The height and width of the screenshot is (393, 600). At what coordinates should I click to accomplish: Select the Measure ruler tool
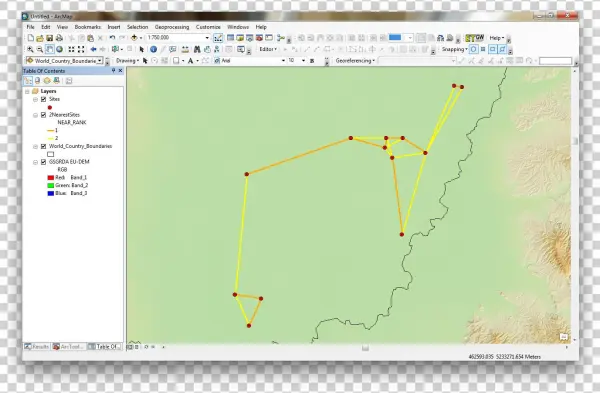[185, 49]
